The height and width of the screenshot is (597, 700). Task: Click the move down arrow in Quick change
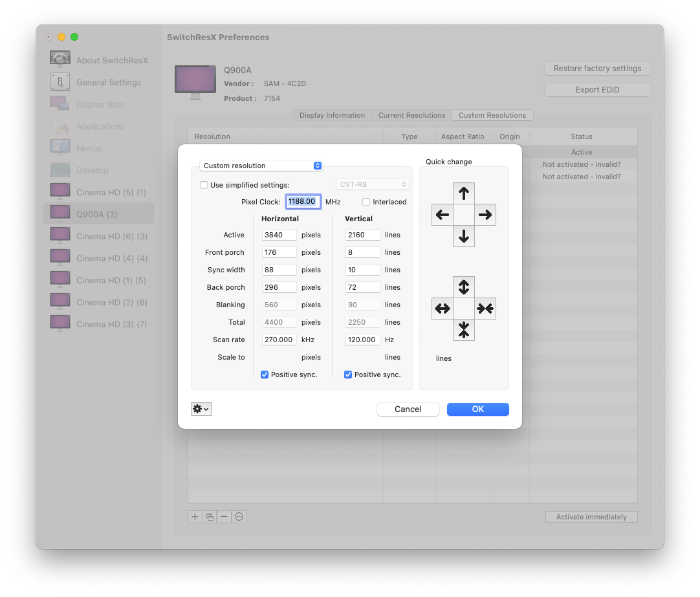tap(463, 236)
